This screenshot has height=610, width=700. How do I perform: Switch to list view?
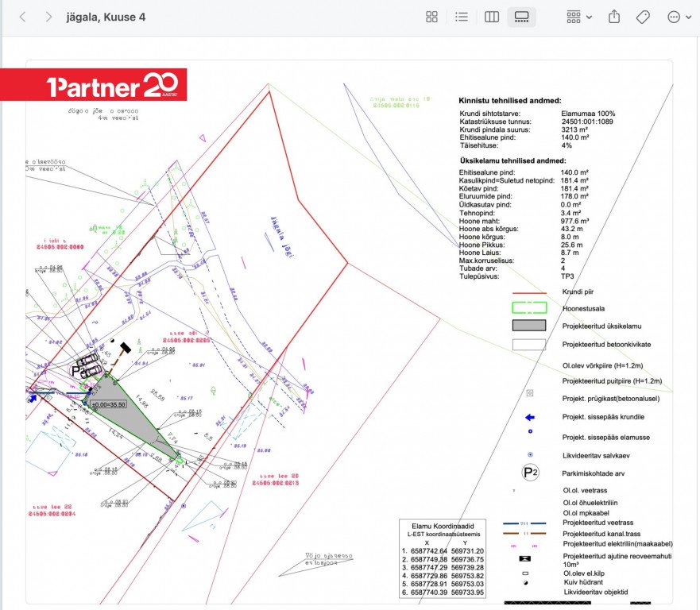pos(462,17)
